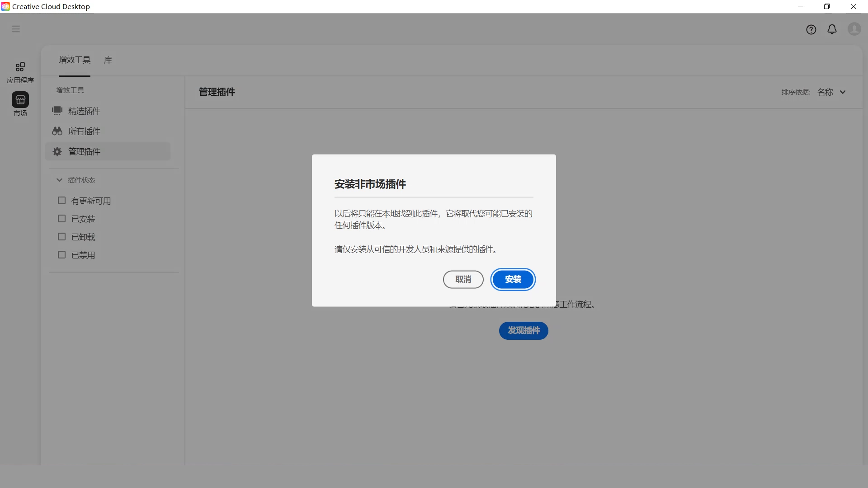868x488 pixels.
Task: Collapse the 插件状态 section
Action: click(60, 180)
